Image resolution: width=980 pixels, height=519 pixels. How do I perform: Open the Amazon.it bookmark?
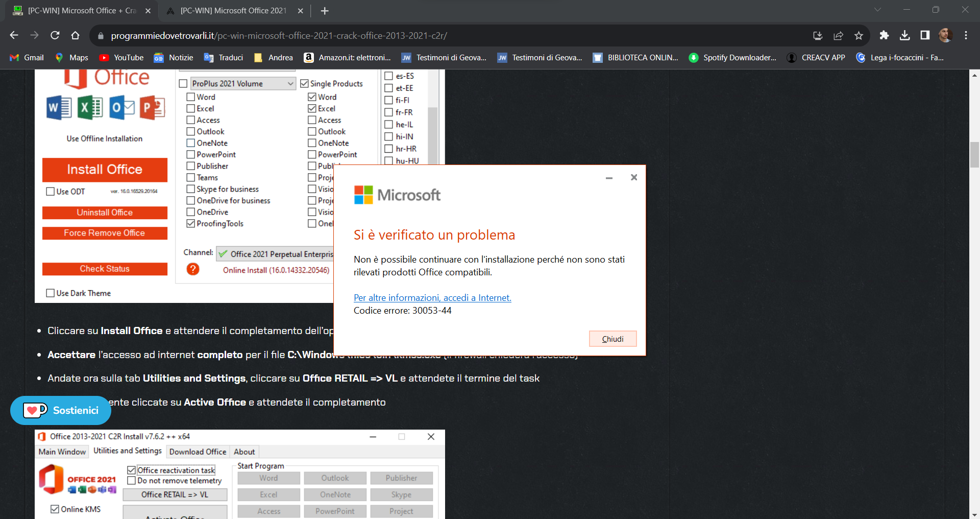pyautogui.click(x=347, y=58)
